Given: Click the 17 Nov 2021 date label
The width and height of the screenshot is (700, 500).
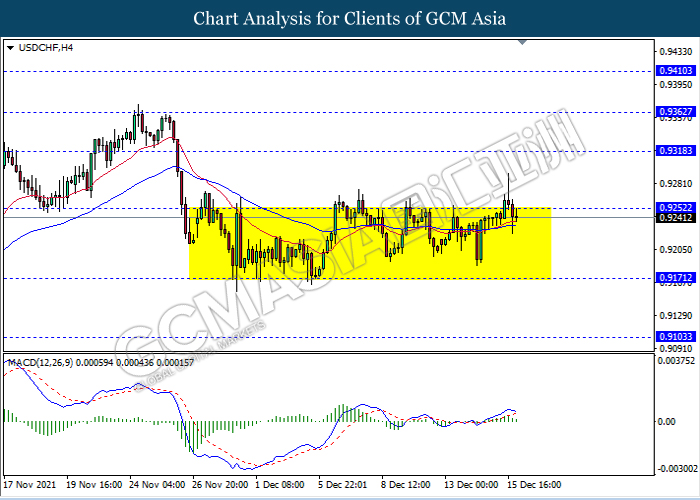Looking at the screenshot, I should (x=30, y=485).
